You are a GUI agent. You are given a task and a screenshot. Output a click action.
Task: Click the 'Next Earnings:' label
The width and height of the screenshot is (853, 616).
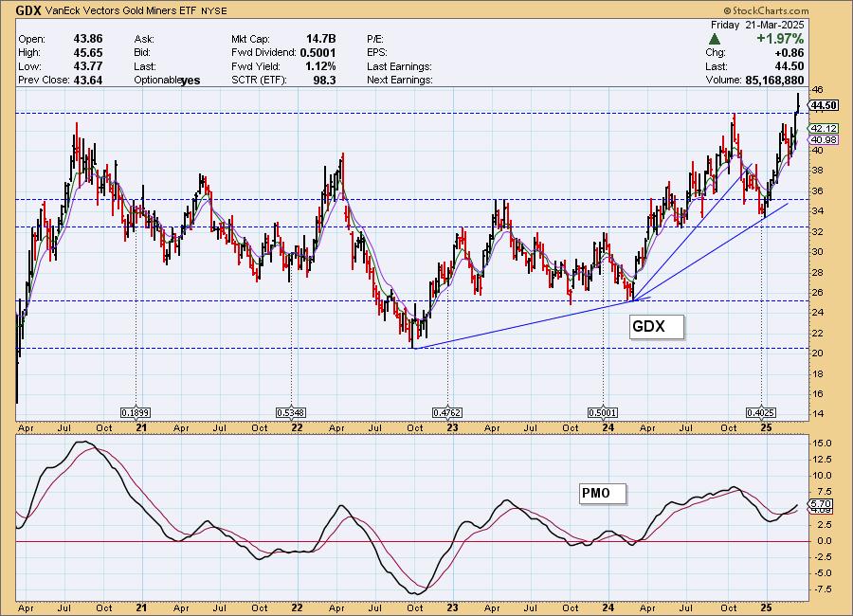coord(400,80)
